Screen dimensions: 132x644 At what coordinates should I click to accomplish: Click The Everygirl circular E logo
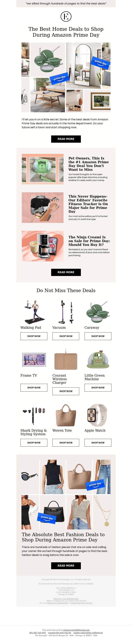point(66,16)
